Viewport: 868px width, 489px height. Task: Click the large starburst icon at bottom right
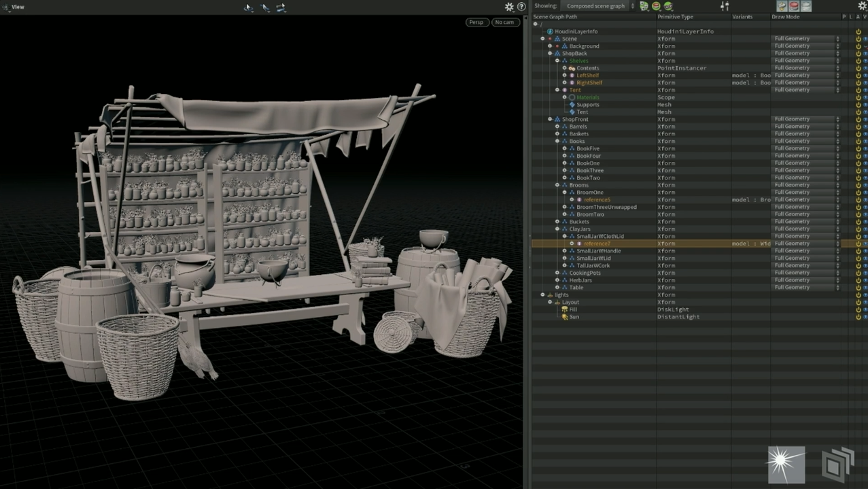point(786,465)
